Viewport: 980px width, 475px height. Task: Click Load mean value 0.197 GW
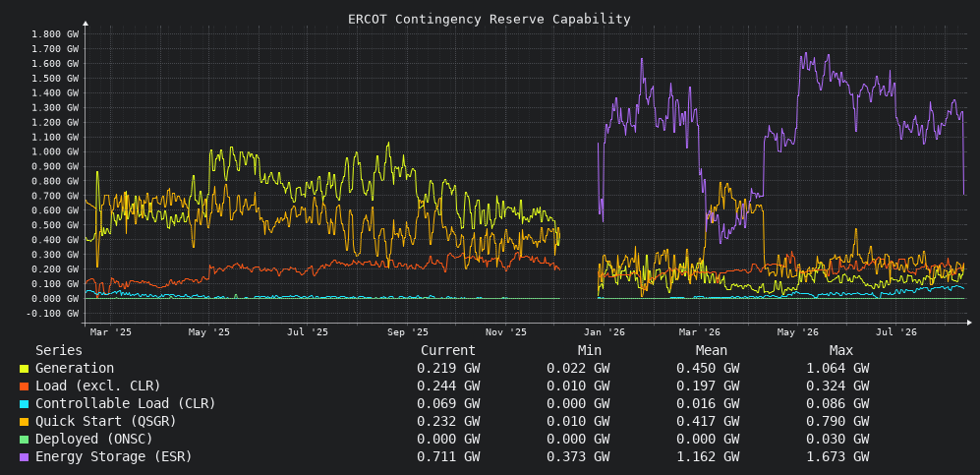708,386
